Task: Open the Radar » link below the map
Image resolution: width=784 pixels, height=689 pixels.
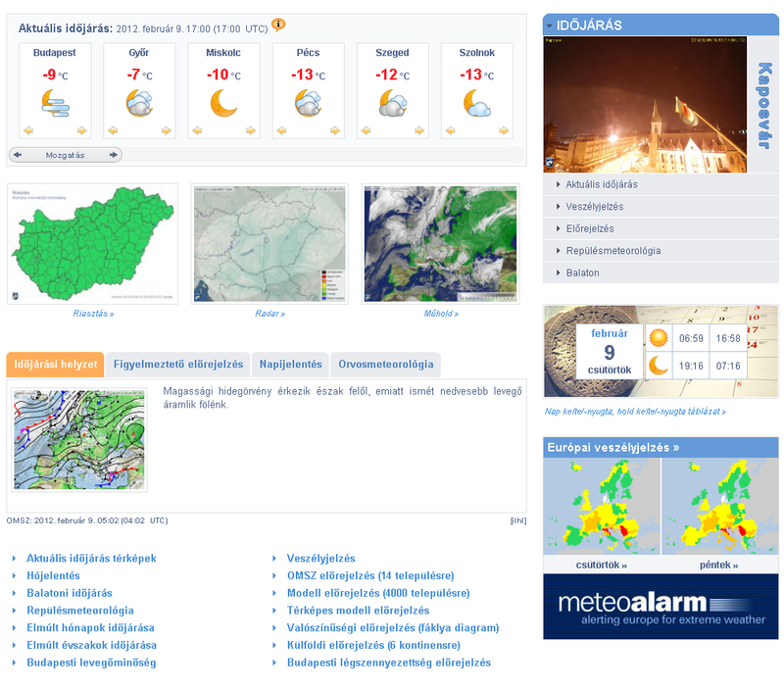Action: click(x=269, y=314)
